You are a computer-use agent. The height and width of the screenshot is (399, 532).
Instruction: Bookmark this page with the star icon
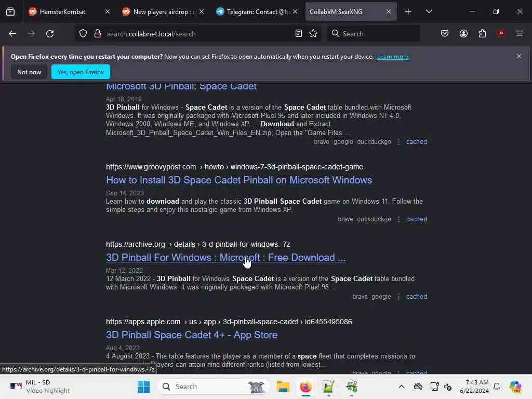pyautogui.click(x=313, y=34)
